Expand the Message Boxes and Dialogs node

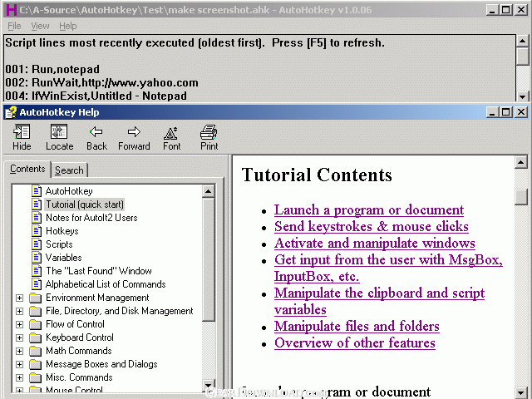(20, 364)
